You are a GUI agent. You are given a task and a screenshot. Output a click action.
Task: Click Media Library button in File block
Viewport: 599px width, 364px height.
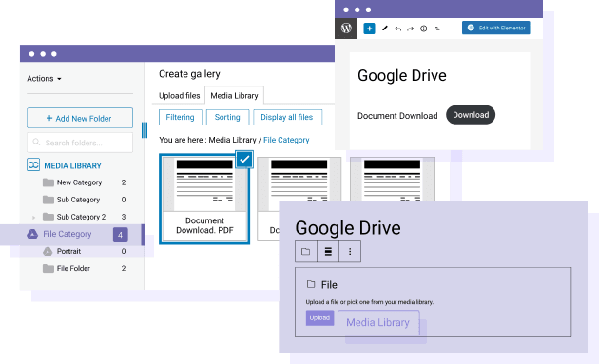click(x=378, y=322)
